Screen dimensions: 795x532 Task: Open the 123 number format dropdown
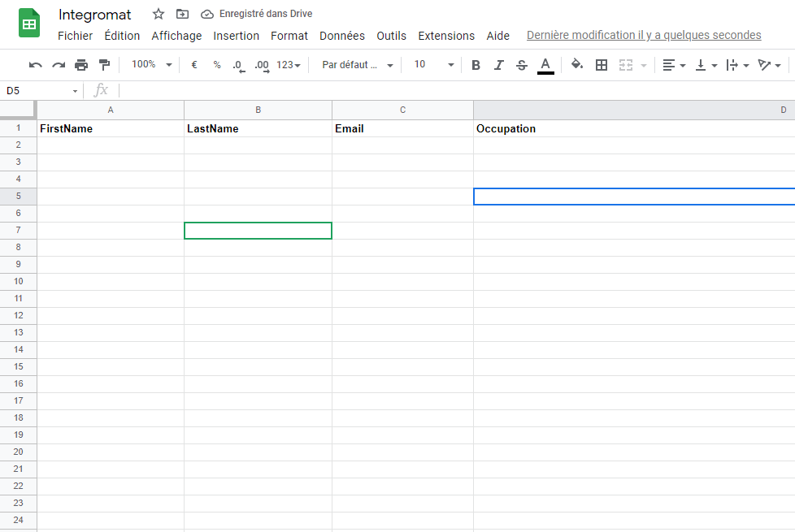tap(289, 65)
